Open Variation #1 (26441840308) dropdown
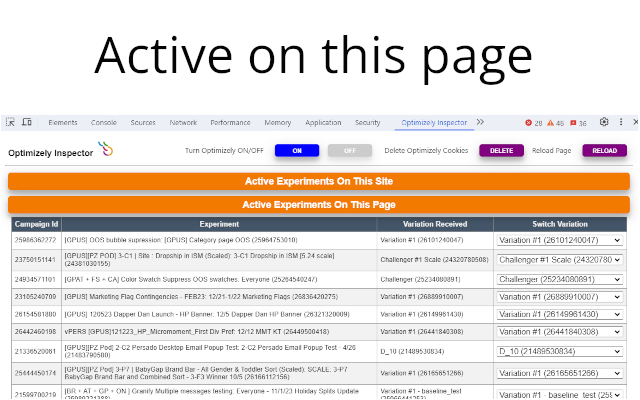This screenshot has height=400, width=640. click(560, 332)
